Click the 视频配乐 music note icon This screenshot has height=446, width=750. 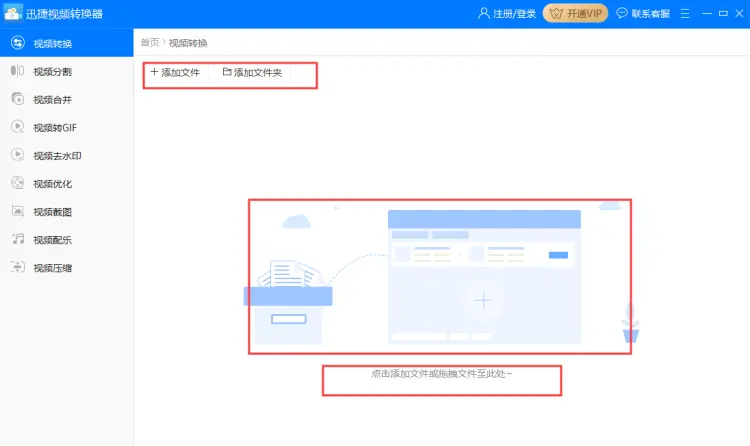(x=18, y=239)
